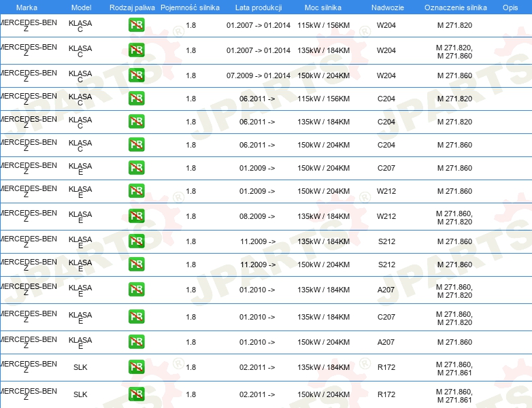Click the 1.8 capacity cell in the C207 01.2009 row
Screen dimensions: 532x408
(x=191, y=168)
